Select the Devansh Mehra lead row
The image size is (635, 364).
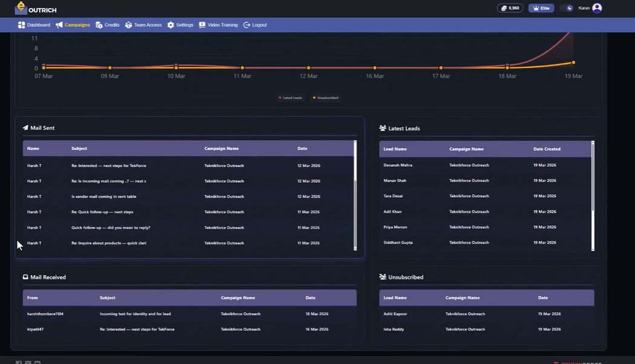(x=485, y=165)
